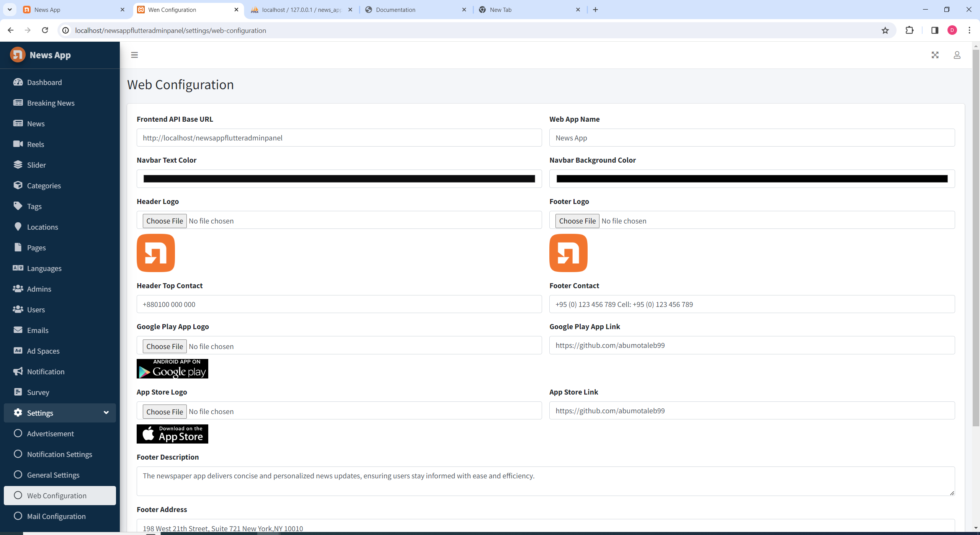Viewport: 980px width, 535px height.
Task: Click the Web App Name field
Action: click(x=752, y=138)
